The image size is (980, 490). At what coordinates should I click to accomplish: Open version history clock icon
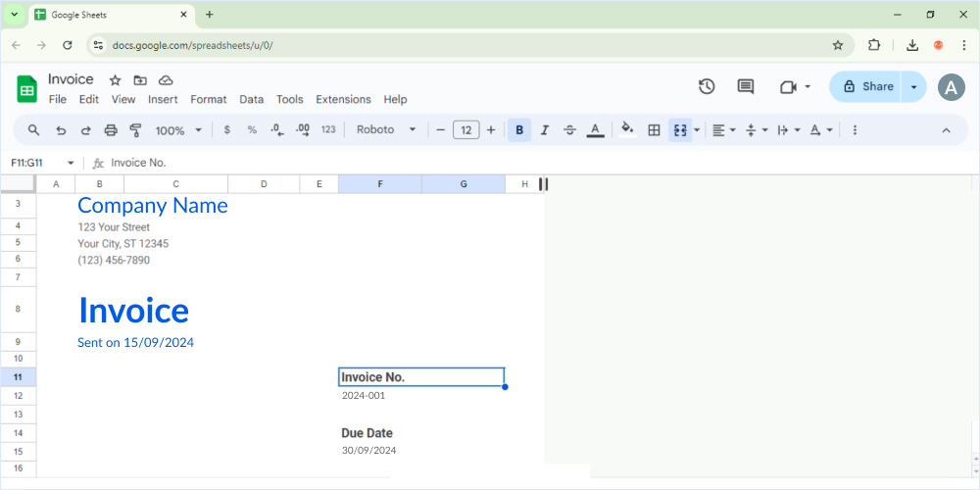(707, 87)
